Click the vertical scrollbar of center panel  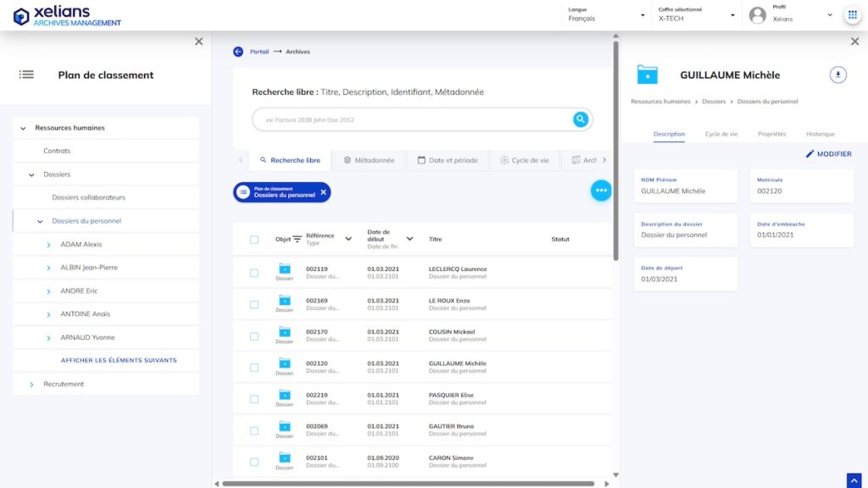(615, 149)
